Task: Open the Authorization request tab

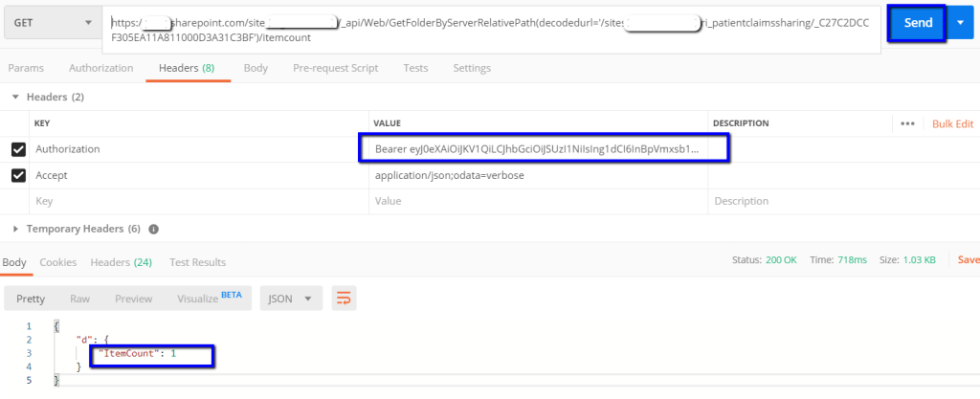Action: [100, 68]
